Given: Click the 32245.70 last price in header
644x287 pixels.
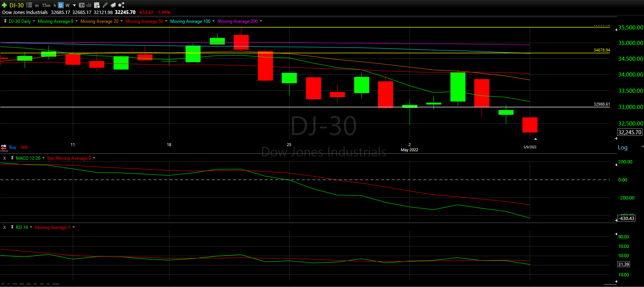Looking at the screenshot, I should [125, 12].
